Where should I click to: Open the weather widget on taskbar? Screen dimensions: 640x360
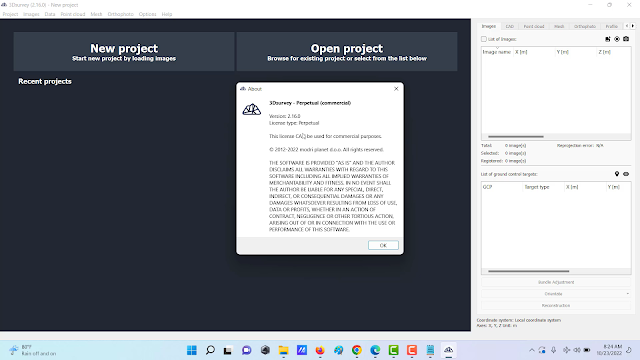pyautogui.click(x=33, y=350)
